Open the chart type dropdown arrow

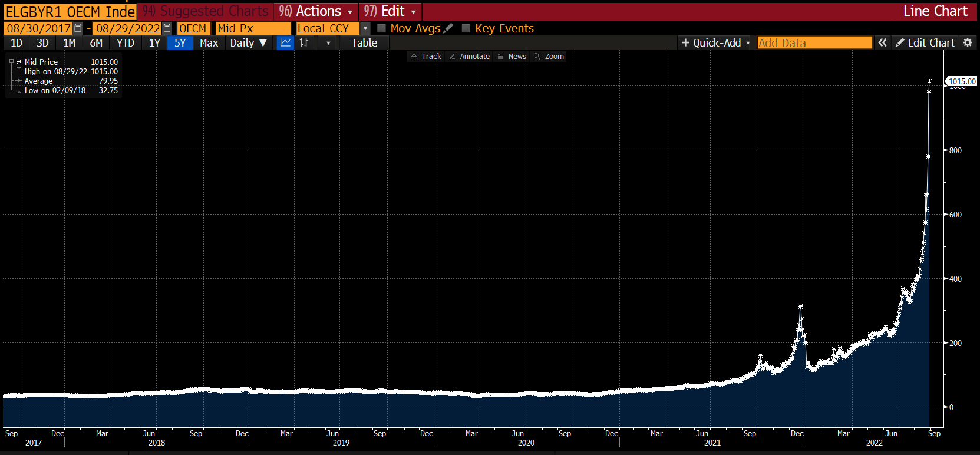point(328,43)
